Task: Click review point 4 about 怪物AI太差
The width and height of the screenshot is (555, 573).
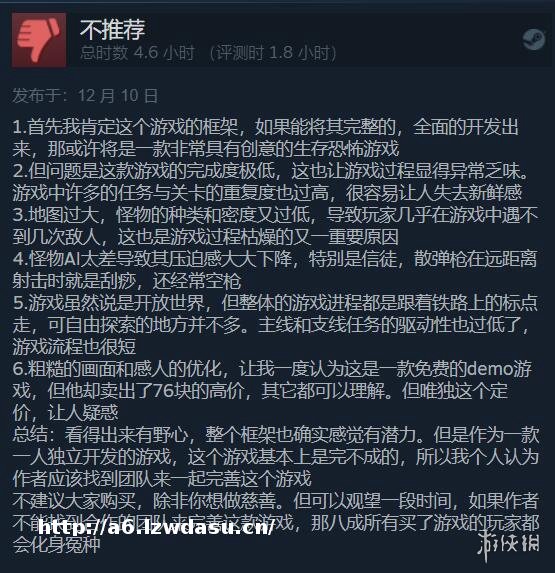Action: (x=275, y=259)
